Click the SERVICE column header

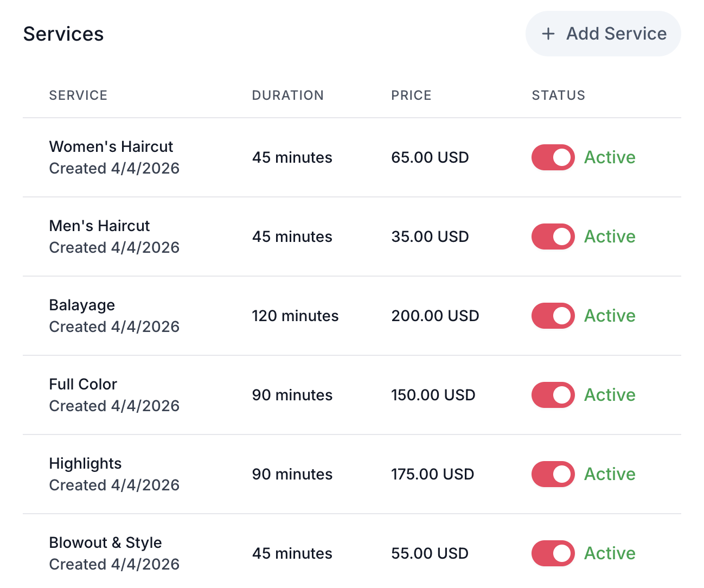[x=78, y=95]
